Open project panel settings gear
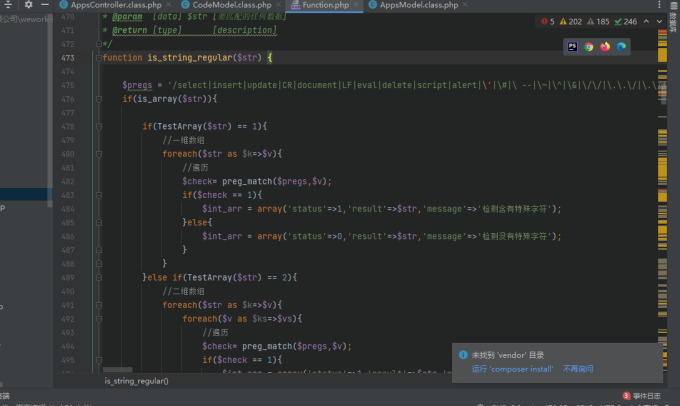This screenshot has height=406, width=680. click(x=29, y=4)
